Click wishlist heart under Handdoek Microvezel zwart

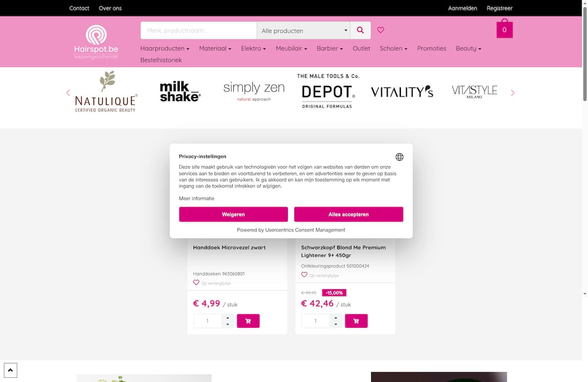[x=196, y=283]
